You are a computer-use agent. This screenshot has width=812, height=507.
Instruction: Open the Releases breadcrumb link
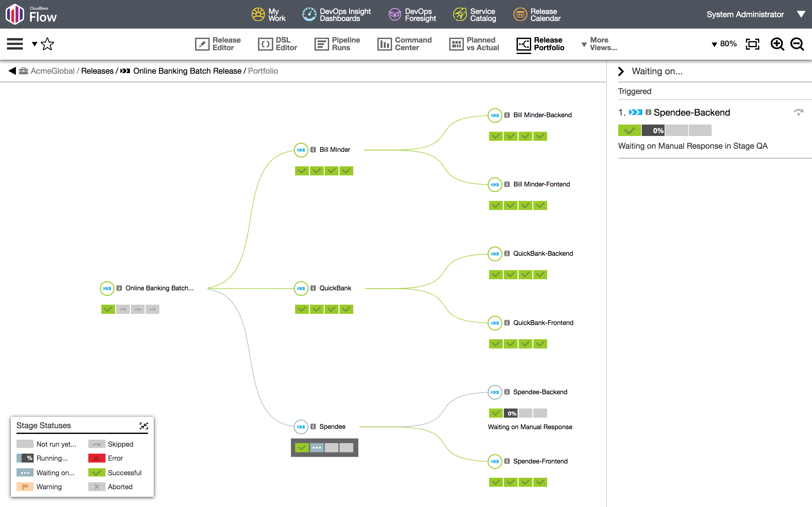point(97,71)
